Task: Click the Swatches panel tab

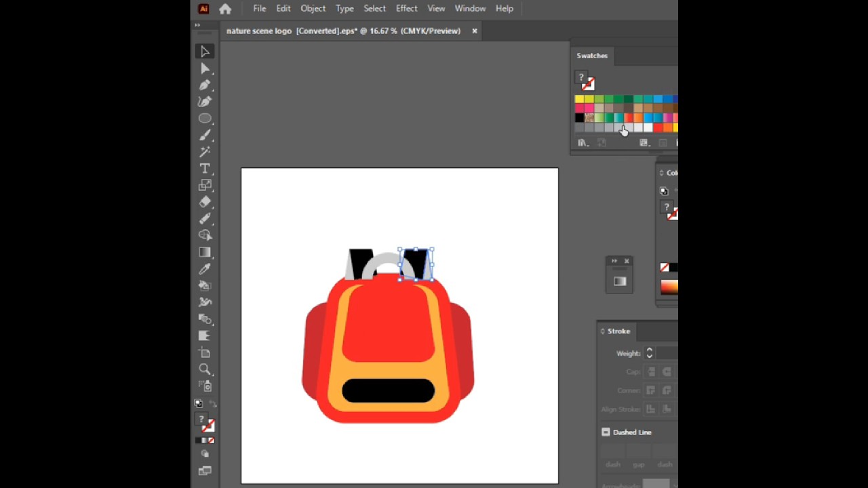Action: (x=592, y=56)
